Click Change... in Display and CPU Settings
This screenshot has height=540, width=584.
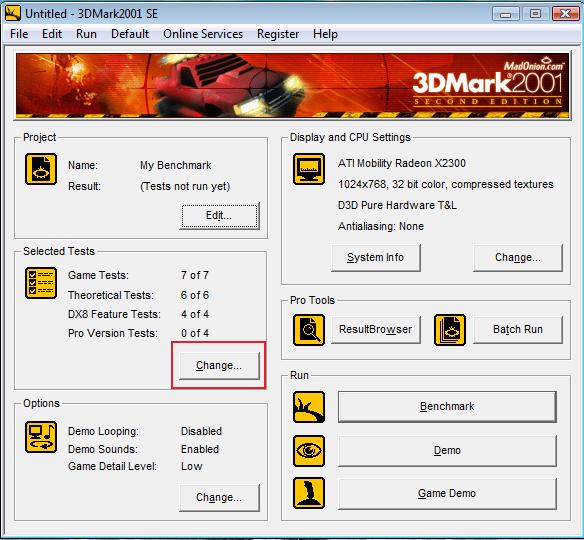point(518,258)
